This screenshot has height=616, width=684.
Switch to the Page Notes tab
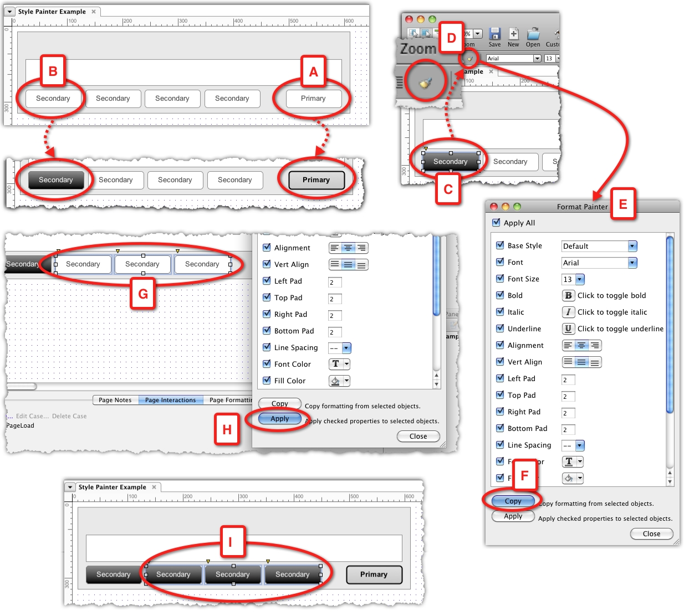coord(115,400)
